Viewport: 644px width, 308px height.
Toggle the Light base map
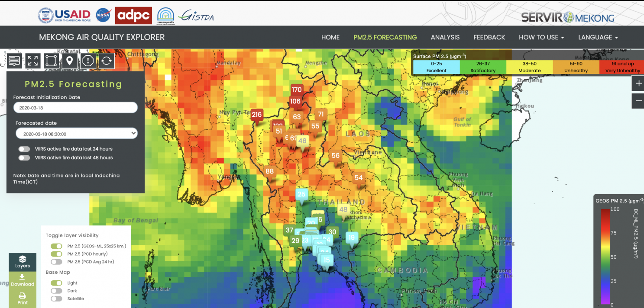(56, 283)
